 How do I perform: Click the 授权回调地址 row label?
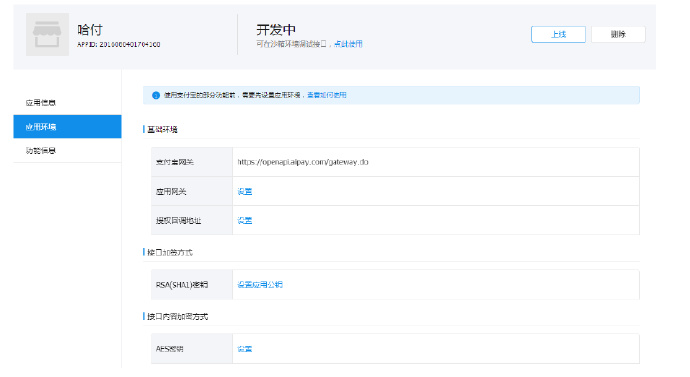(179, 221)
